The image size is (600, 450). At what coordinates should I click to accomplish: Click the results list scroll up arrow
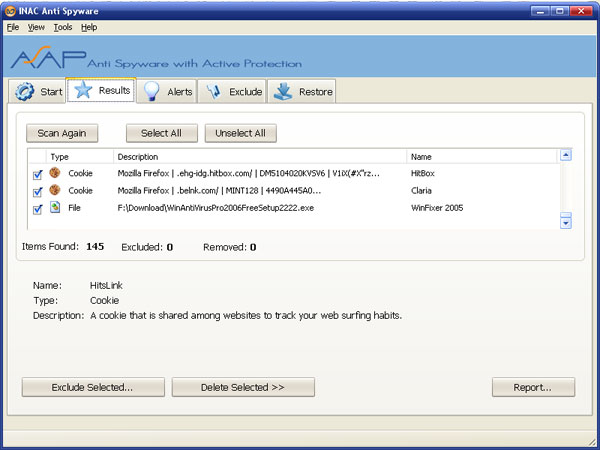566,155
